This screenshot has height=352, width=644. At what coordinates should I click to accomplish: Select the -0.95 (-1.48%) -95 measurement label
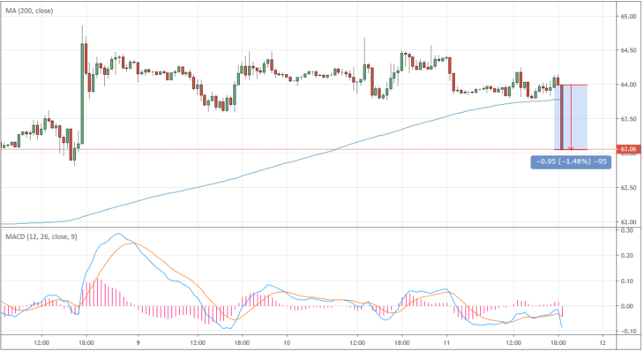click(x=571, y=161)
